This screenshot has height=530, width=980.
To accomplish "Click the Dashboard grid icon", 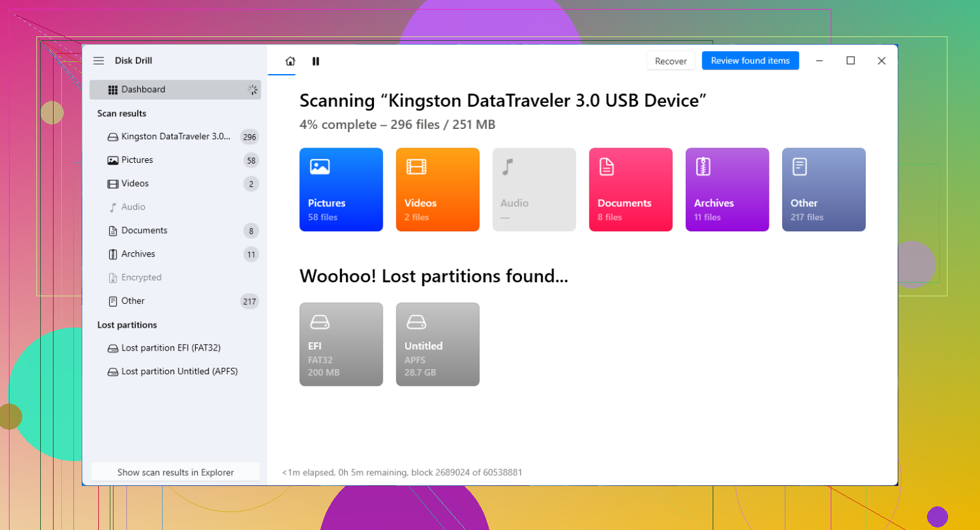I will [x=113, y=90].
